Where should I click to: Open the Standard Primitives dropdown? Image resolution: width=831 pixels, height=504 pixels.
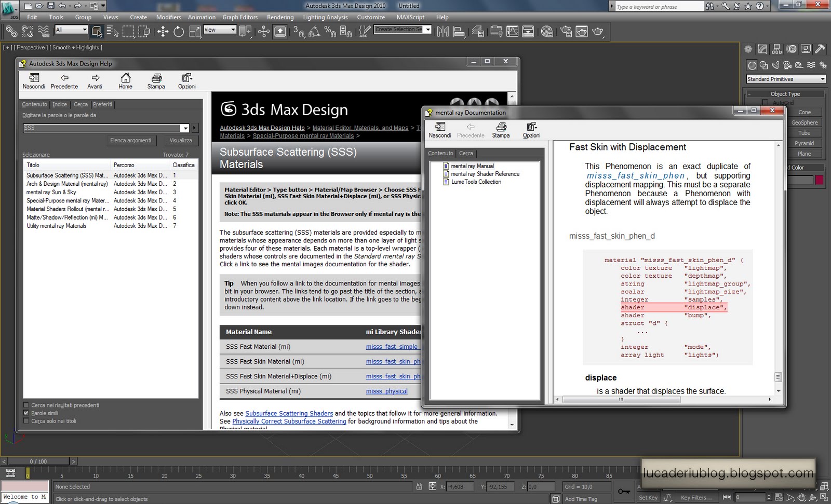(786, 79)
